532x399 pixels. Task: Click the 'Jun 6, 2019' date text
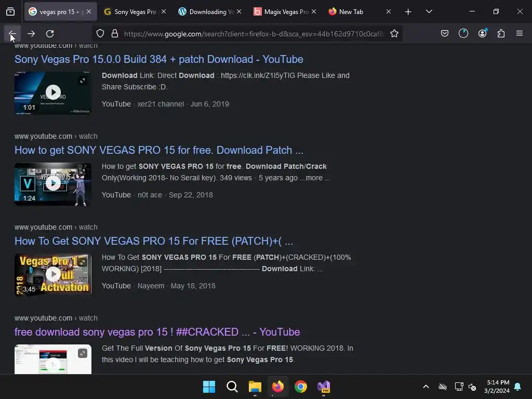[x=210, y=104]
